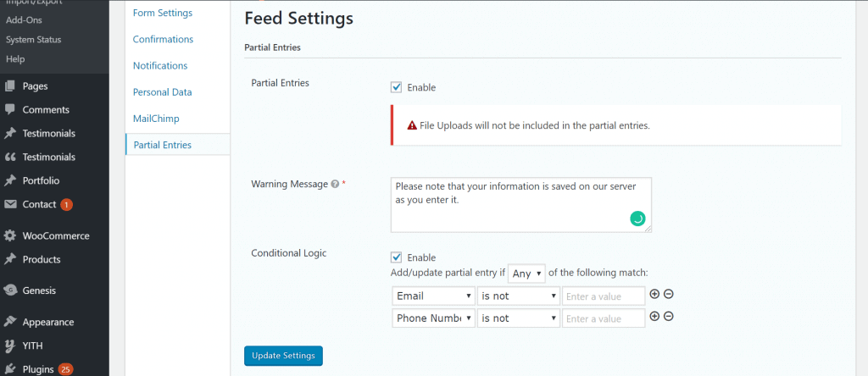Viewport: 868px width, 376px height.
Task: Click the WooCommerce gear icon
Action: tap(10, 235)
